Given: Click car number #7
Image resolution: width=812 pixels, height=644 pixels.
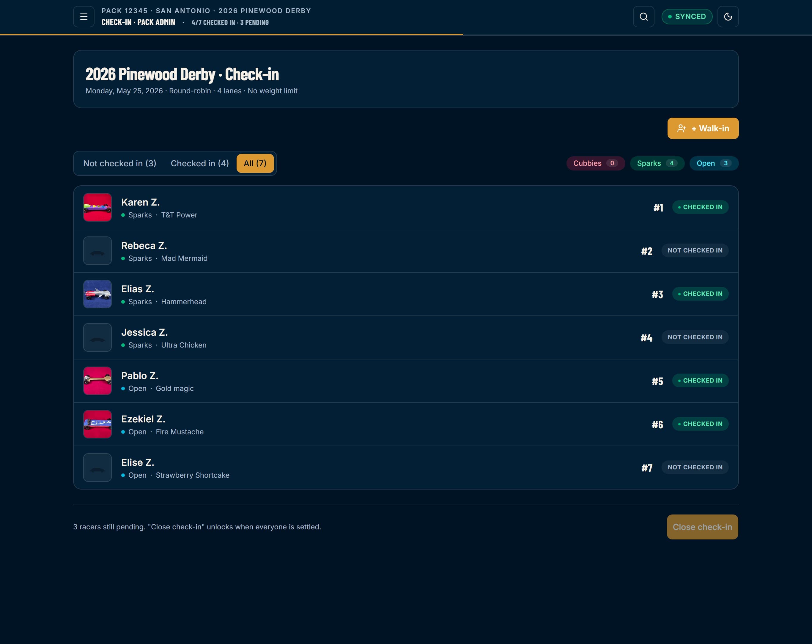Looking at the screenshot, I should coord(647,468).
